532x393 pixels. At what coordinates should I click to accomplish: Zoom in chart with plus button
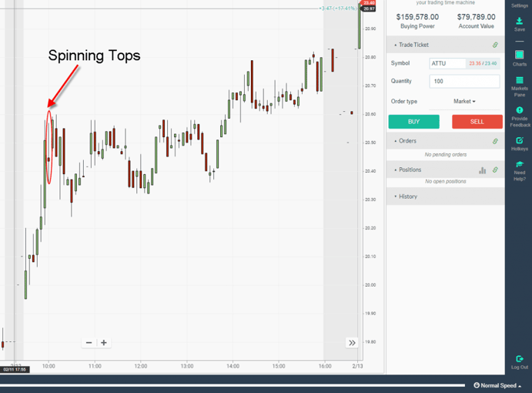click(104, 343)
